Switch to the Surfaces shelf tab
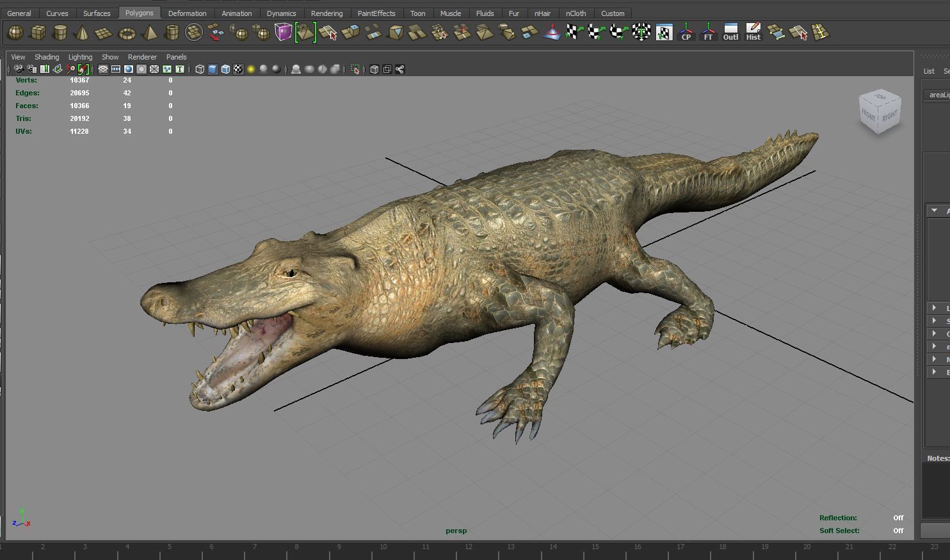950x560 pixels. 97,13
